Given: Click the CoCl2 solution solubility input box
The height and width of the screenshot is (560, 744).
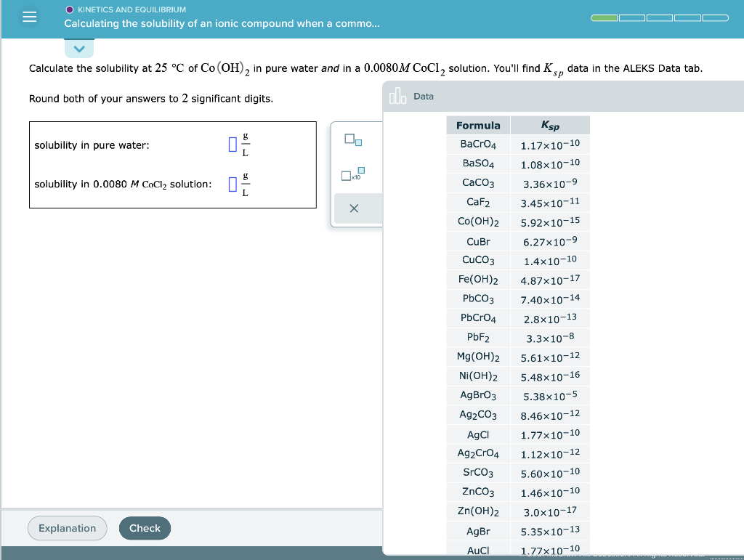Looking at the screenshot, I should [231, 184].
